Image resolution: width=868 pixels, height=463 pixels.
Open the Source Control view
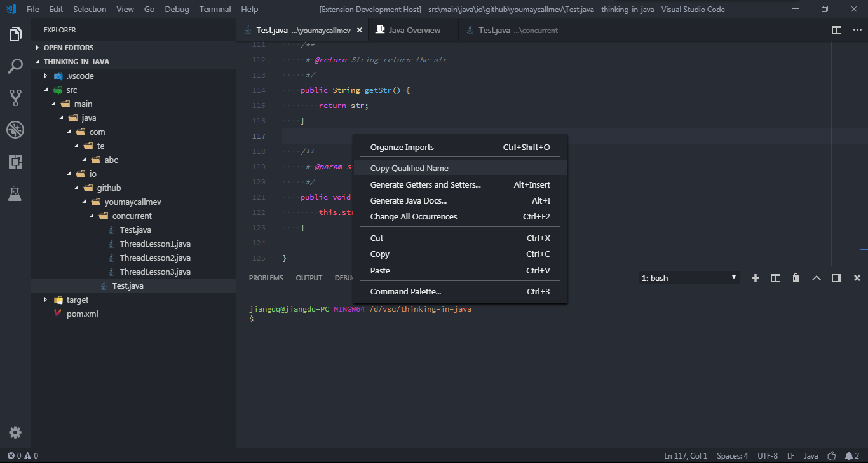coord(15,97)
